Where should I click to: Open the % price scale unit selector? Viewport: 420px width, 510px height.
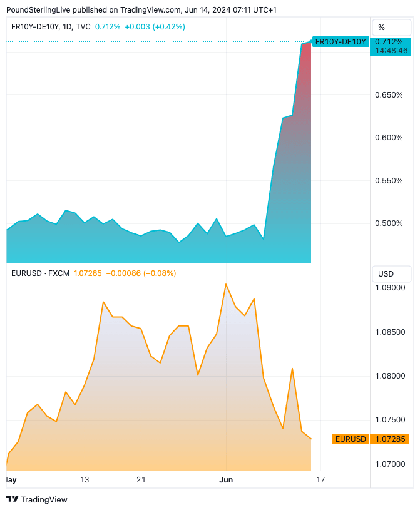coord(382,28)
